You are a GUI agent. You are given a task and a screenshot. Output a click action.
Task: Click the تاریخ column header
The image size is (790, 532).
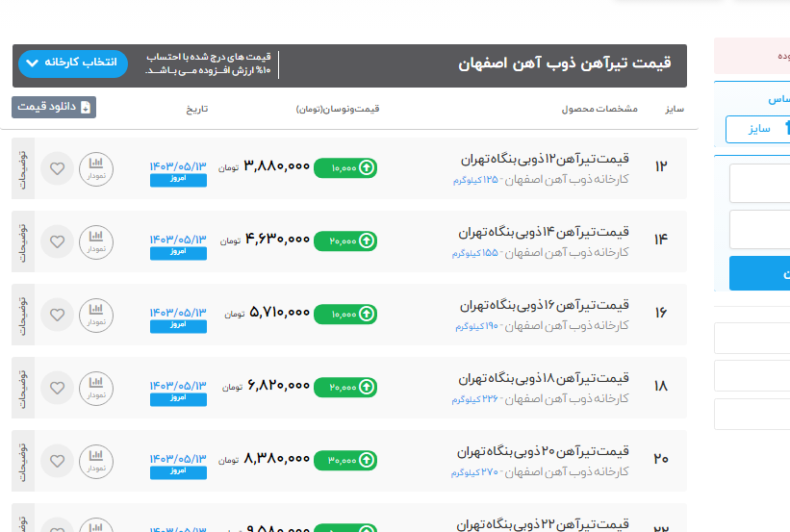197,109
